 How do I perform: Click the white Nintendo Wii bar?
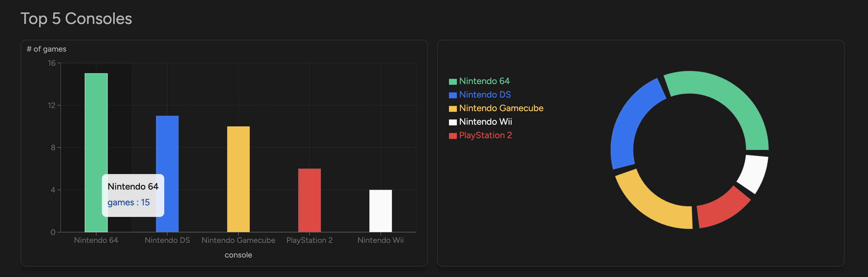[380, 211]
